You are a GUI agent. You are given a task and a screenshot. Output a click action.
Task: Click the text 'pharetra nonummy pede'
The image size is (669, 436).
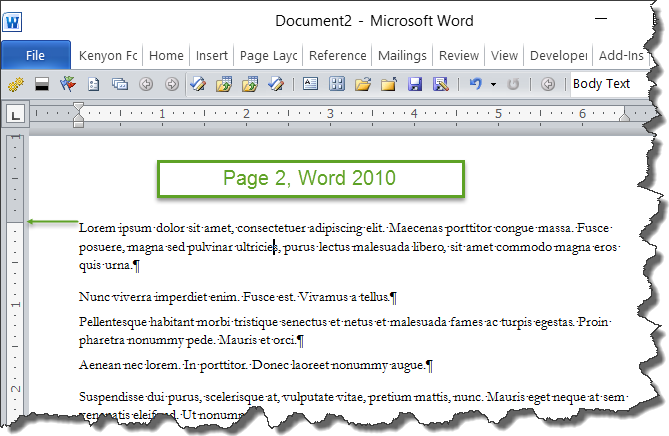tap(147, 340)
